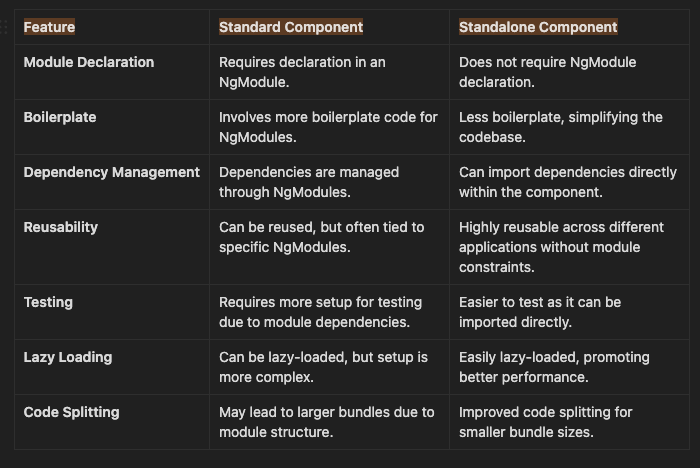The height and width of the screenshot is (468, 700).
Task: Click cell 'Requires declaration in an NgModule'
Action: (x=329, y=72)
